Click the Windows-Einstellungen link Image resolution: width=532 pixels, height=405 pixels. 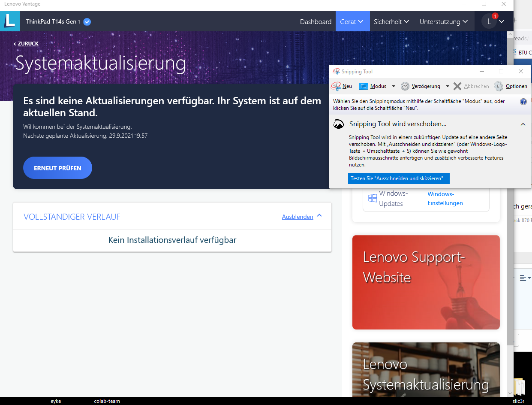click(445, 199)
